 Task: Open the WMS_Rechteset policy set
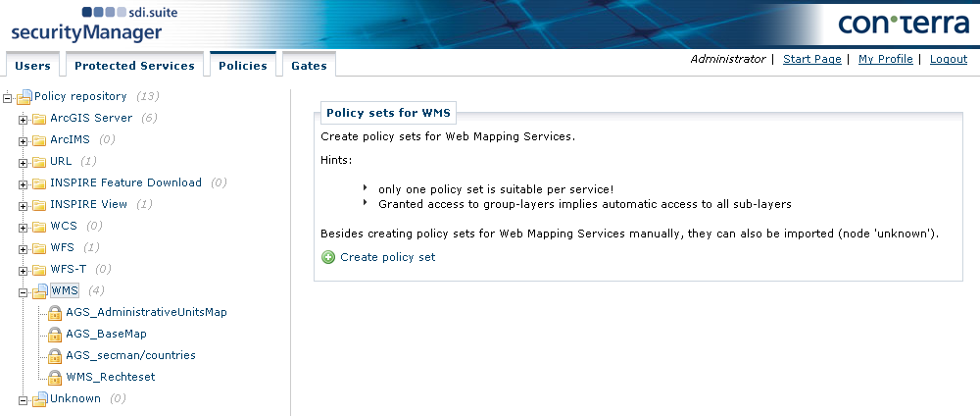coord(111,377)
